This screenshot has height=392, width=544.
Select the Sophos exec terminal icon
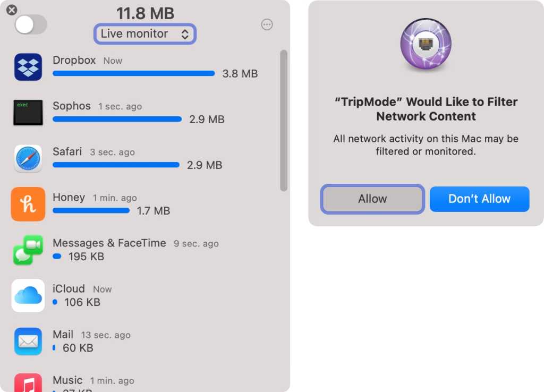click(28, 113)
